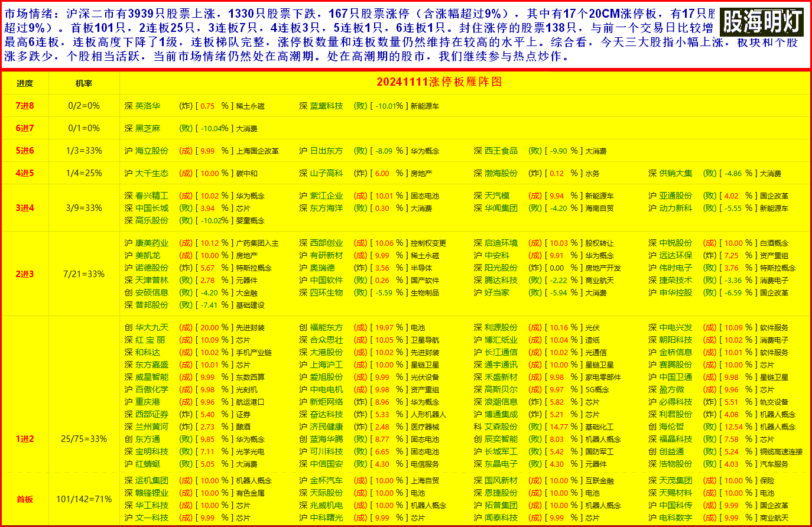Click stock name 紫江企业
The image size is (812, 527).
(326, 196)
